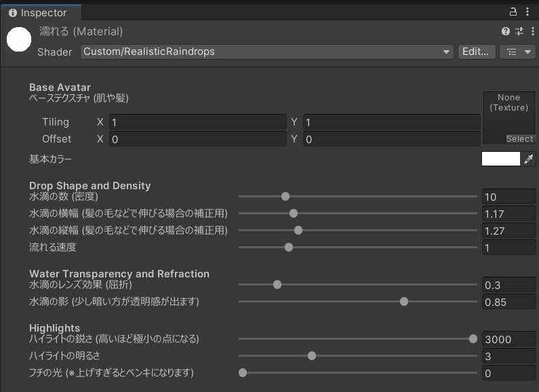Click the Inspector info icon
This screenshot has width=539, height=392.
tap(13, 13)
